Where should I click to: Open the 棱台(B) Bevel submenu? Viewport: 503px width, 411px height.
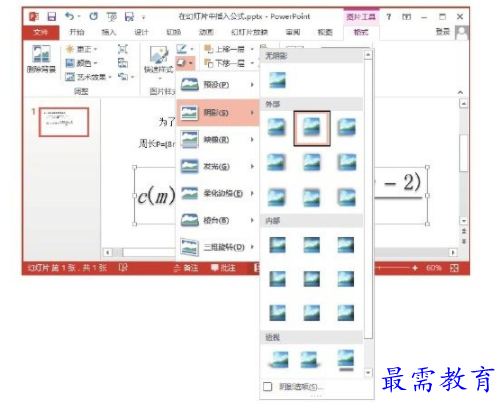(218, 220)
